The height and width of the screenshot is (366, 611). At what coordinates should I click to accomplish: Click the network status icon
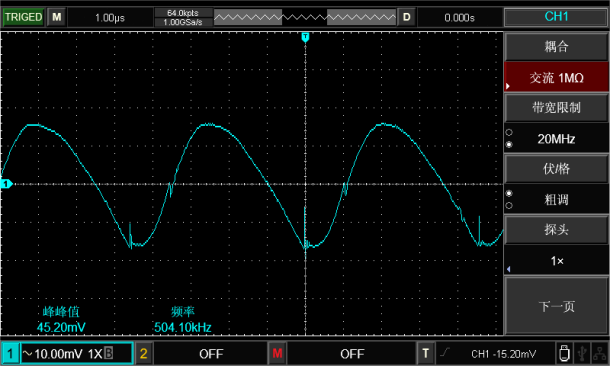[x=600, y=354]
